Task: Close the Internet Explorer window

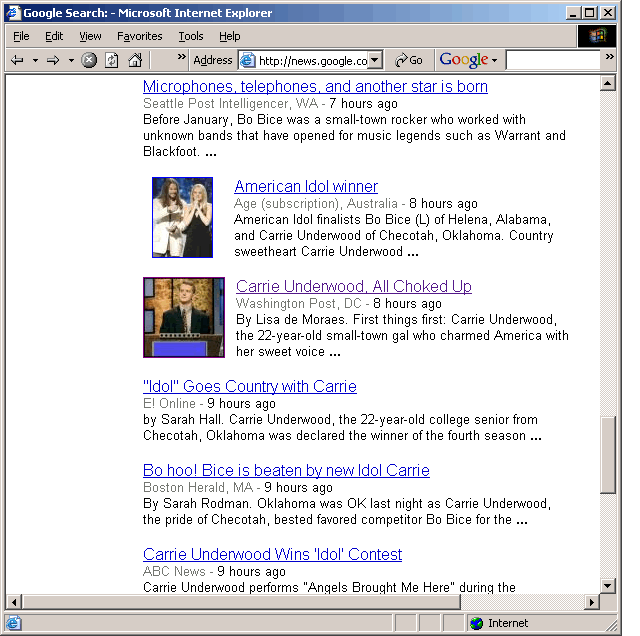Action: tap(608, 13)
